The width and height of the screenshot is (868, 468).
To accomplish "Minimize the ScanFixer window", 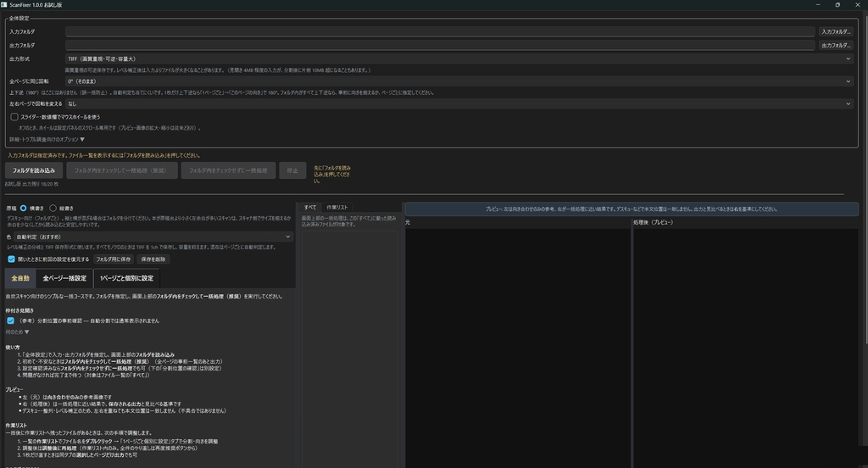I will point(818,4).
